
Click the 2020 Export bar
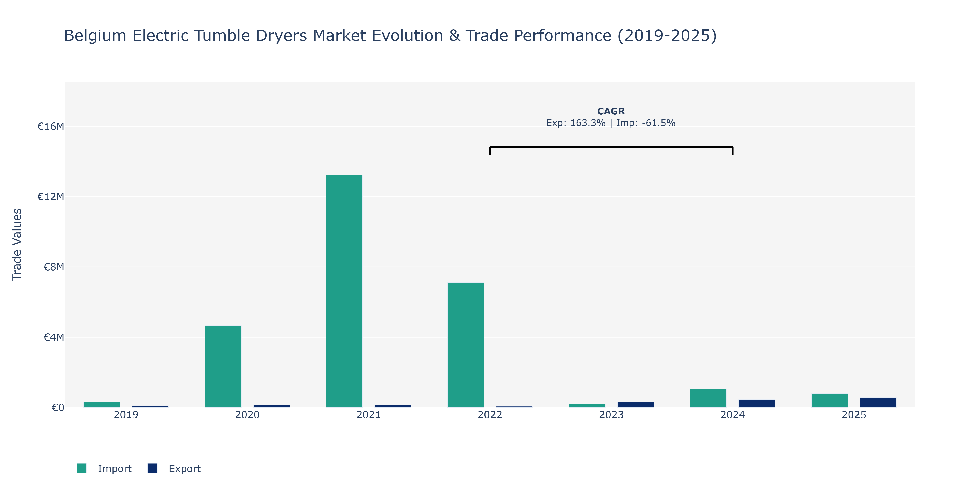272,406
